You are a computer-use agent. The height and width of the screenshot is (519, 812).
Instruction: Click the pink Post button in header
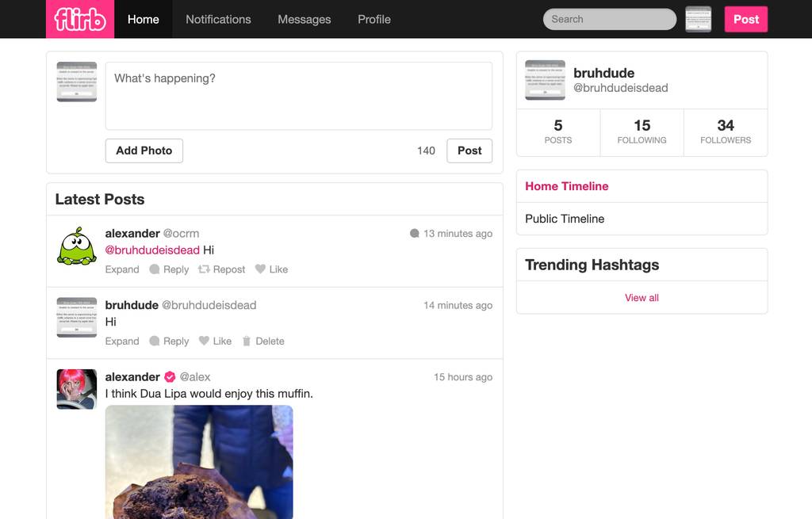746,19
